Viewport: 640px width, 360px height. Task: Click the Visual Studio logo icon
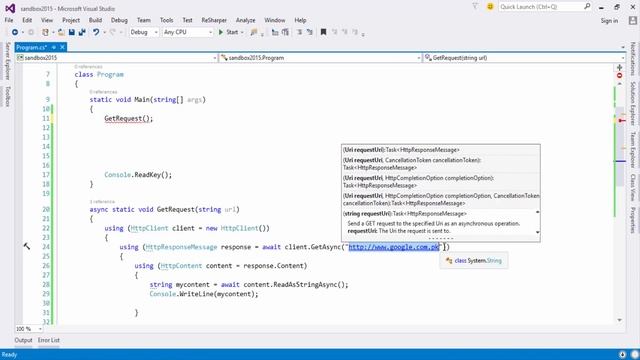pos(10,8)
